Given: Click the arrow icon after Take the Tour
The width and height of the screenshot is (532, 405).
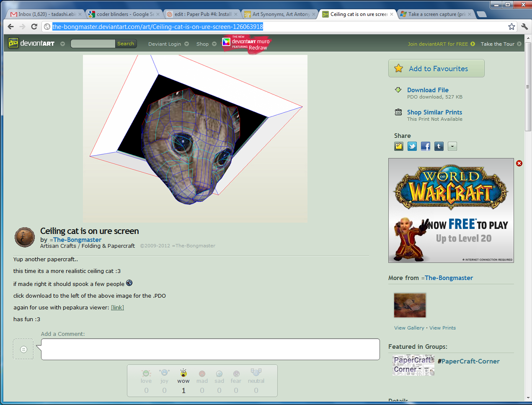Looking at the screenshot, I should (519, 44).
